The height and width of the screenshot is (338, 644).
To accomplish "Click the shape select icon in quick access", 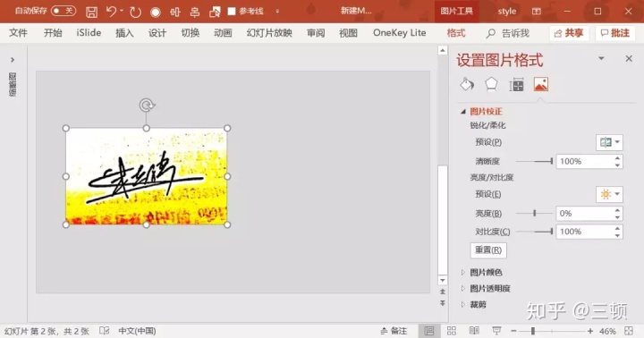I will tap(215, 12).
